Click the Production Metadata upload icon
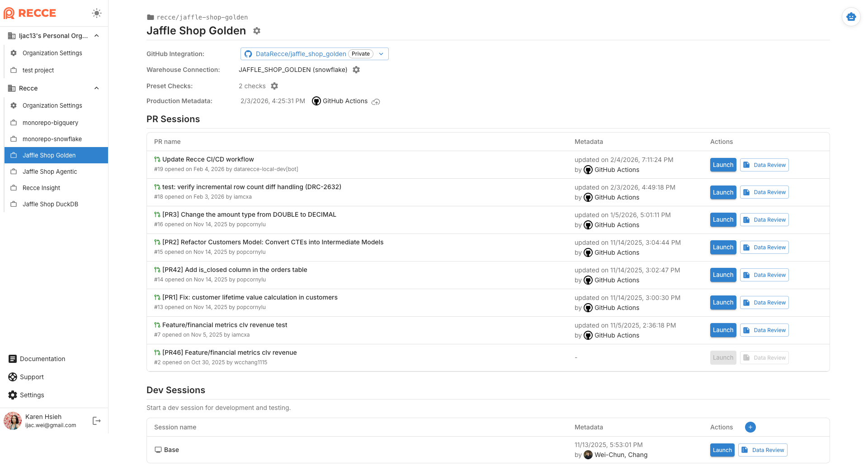868x476 pixels. (x=376, y=102)
